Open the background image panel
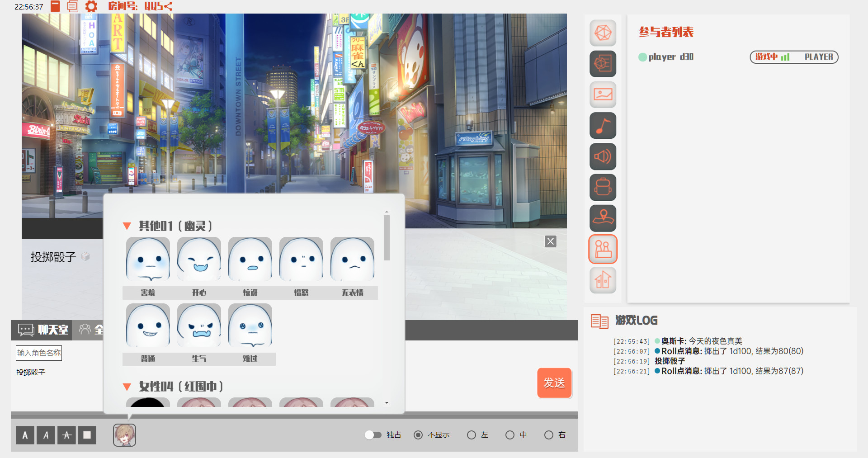 click(x=603, y=94)
